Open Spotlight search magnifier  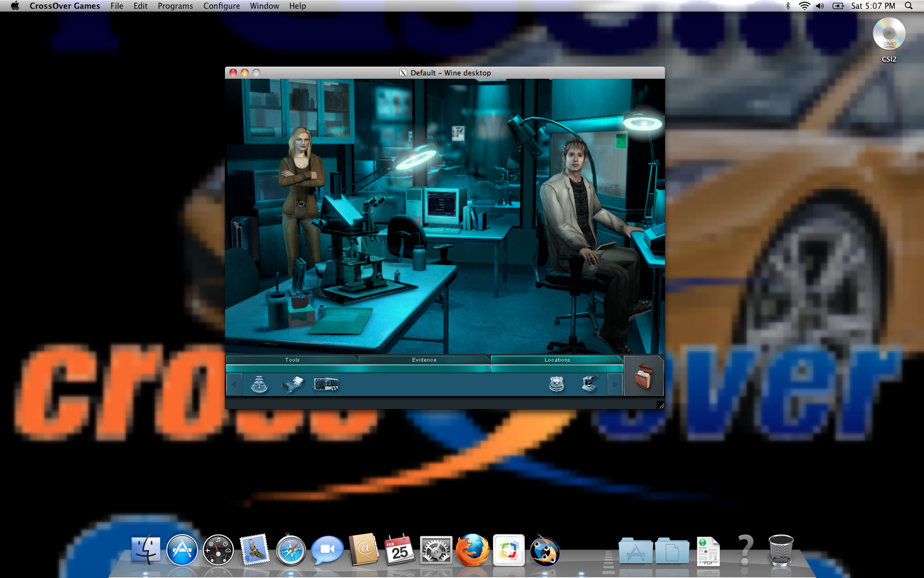tap(909, 6)
